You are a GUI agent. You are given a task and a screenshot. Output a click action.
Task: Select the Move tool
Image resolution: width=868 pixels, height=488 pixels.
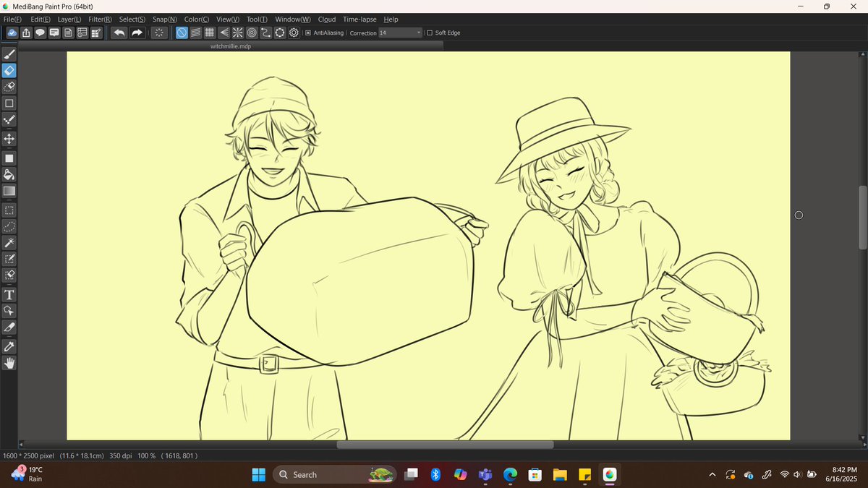click(9, 139)
